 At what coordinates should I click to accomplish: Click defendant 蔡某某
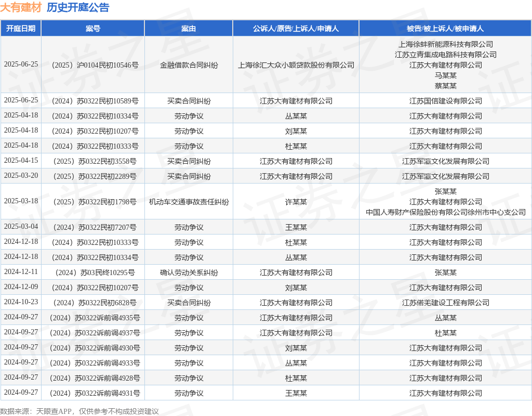(x=445, y=86)
